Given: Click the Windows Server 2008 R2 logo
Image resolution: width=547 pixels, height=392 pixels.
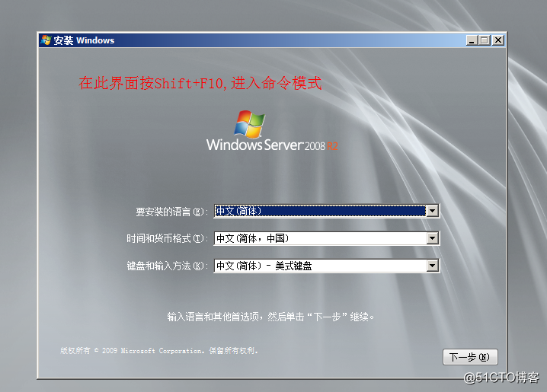Looking at the screenshot, I should click(x=272, y=131).
